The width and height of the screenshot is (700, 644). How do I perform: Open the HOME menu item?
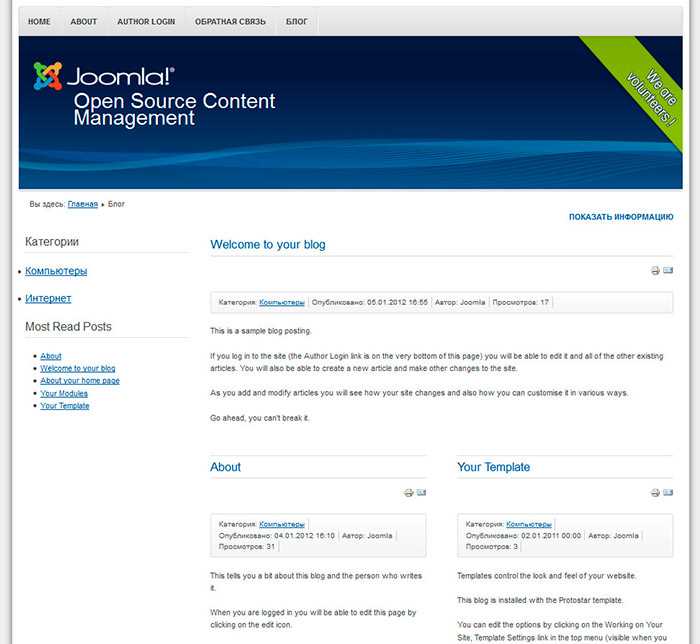(39, 21)
